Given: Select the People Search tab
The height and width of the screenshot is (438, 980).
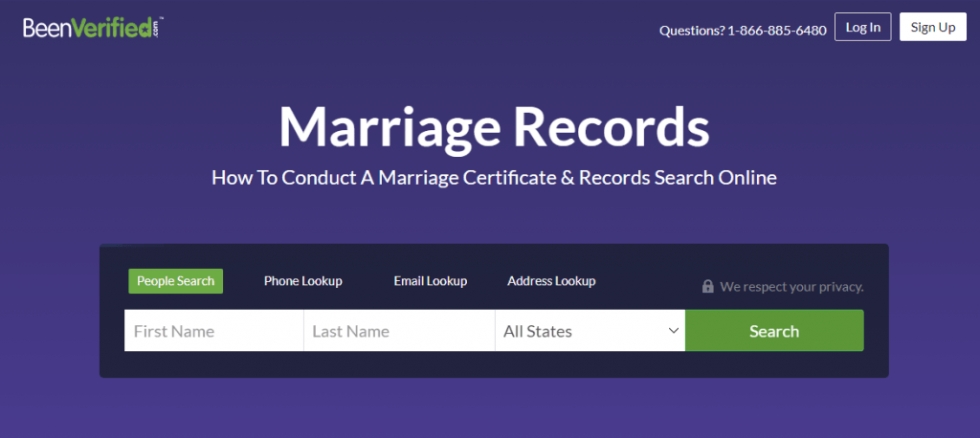Looking at the screenshot, I should point(176,281).
